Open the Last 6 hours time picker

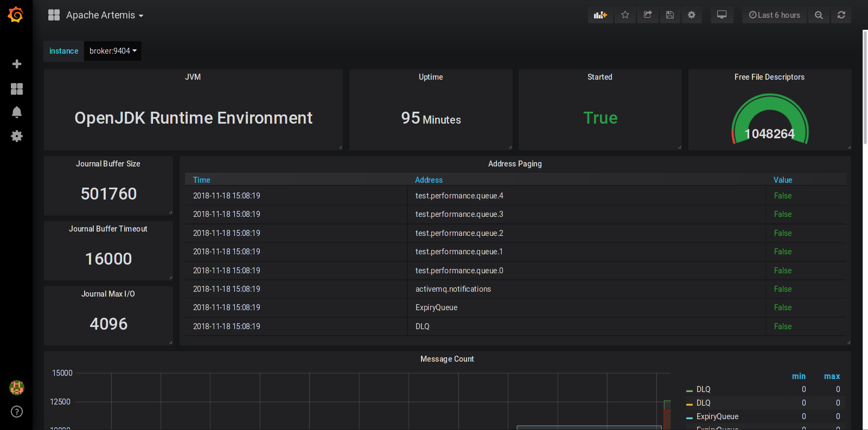coord(775,15)
